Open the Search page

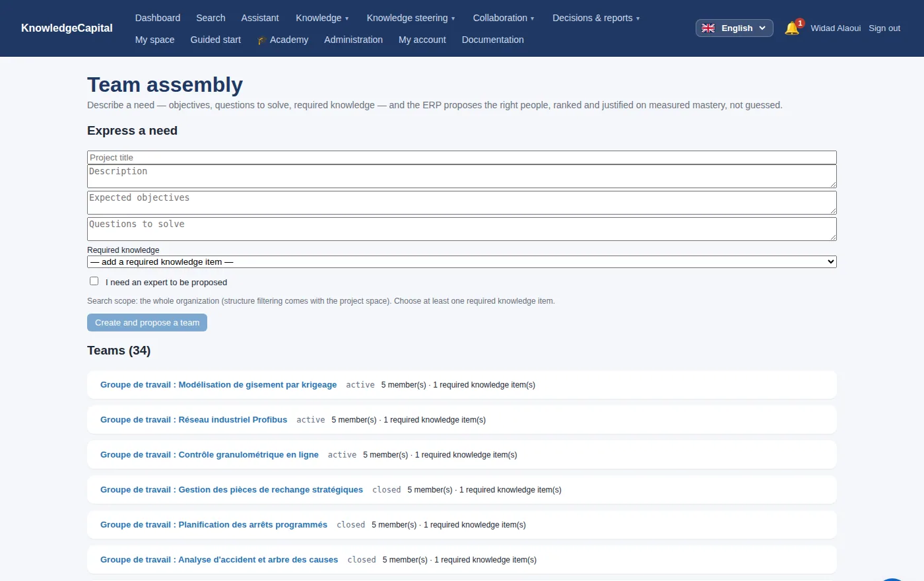[211, 18]
